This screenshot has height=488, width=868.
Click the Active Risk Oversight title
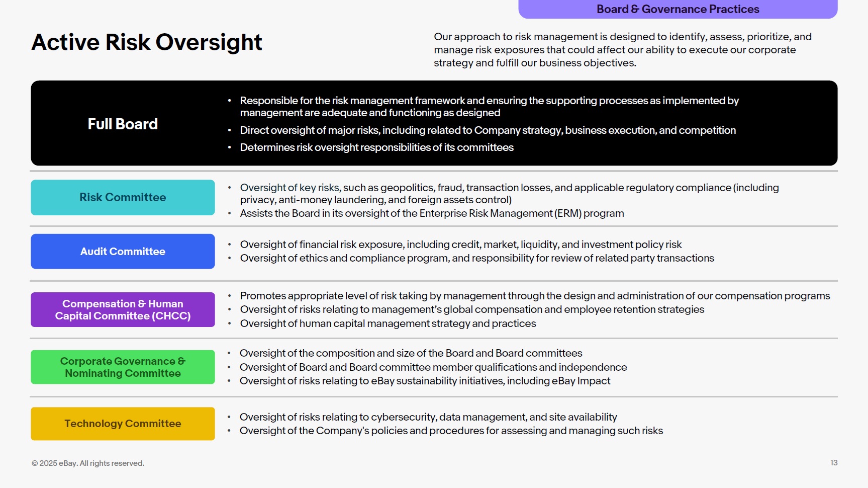point(147,42)
